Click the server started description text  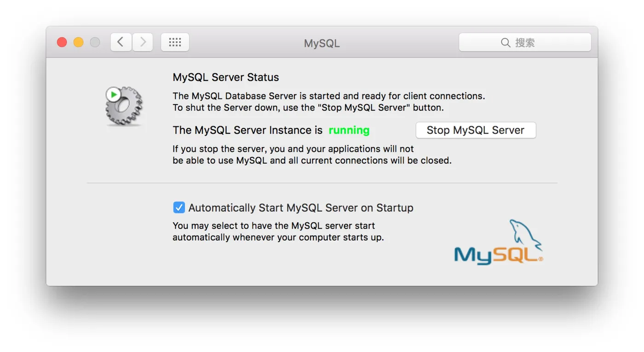coord(328,102)
